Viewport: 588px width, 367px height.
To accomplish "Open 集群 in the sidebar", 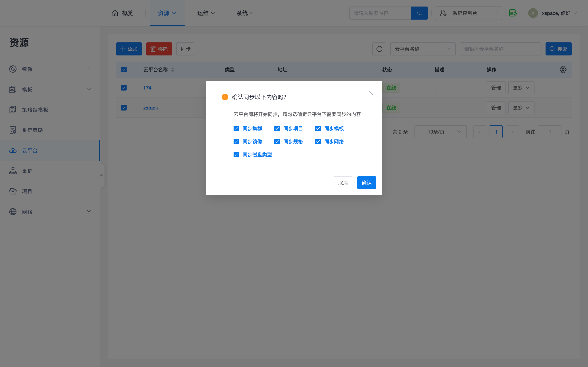I will (27, 171).
